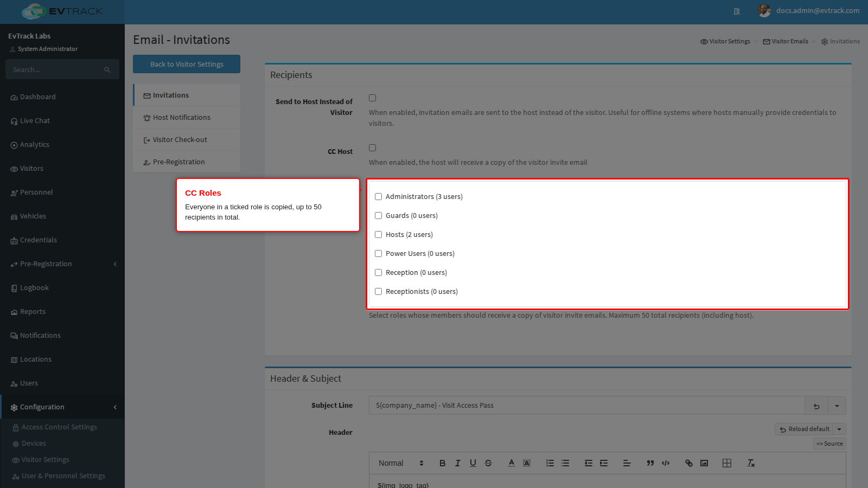Pick the text color tool

[512, 463]
